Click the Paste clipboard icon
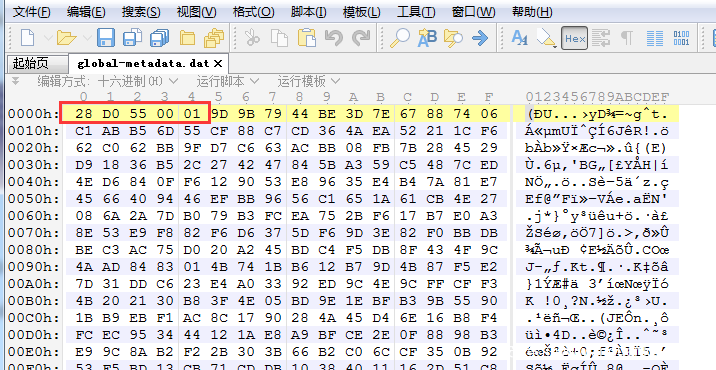This screenshot has height=370, width=716. pos(307,38)
